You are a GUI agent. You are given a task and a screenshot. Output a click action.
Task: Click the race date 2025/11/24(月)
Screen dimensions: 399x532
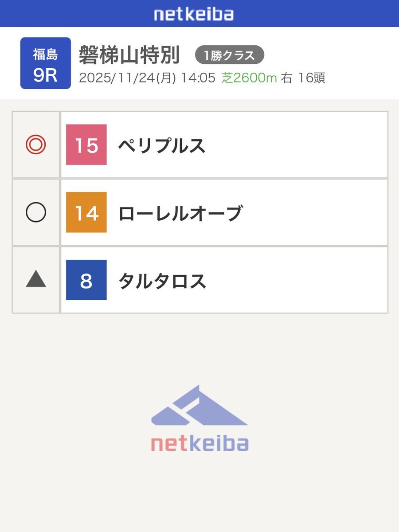tap(128, 78)
